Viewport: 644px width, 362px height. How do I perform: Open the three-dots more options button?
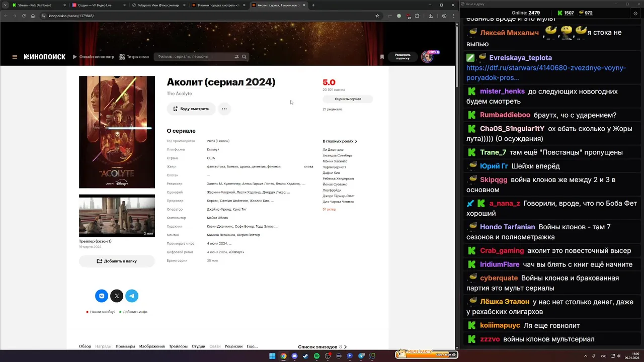coord(224,109)
